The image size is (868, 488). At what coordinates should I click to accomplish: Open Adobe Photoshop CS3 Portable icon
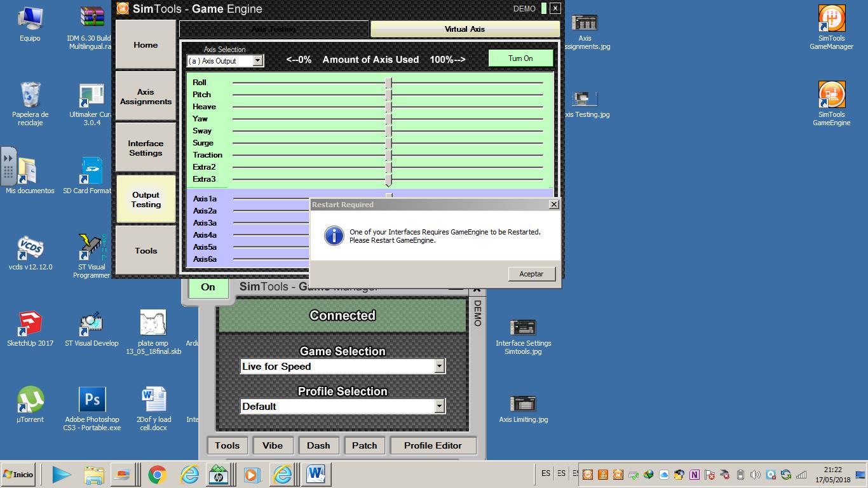pos(92,400)
